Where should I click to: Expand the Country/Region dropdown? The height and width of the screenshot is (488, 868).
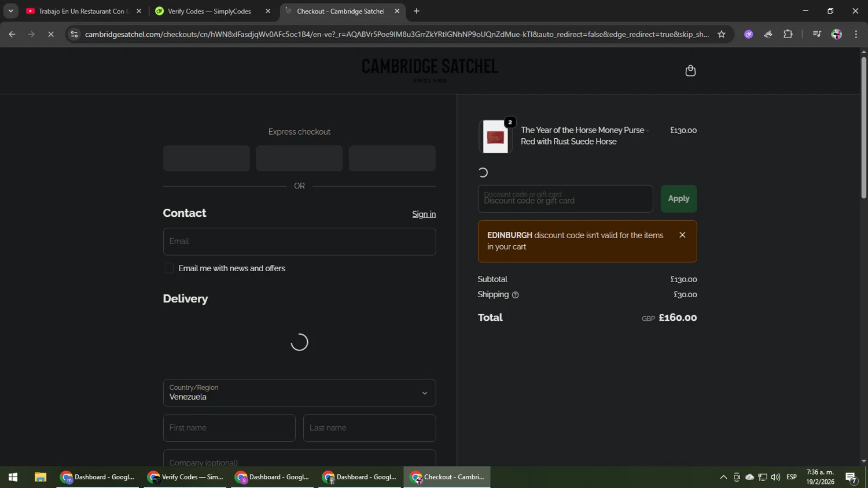tap(299, 393)
